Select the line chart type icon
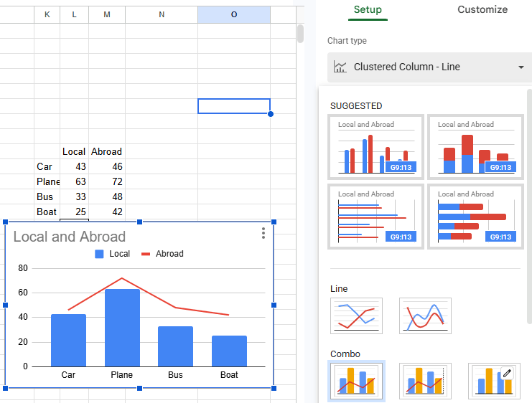 [x=356, y=316]
